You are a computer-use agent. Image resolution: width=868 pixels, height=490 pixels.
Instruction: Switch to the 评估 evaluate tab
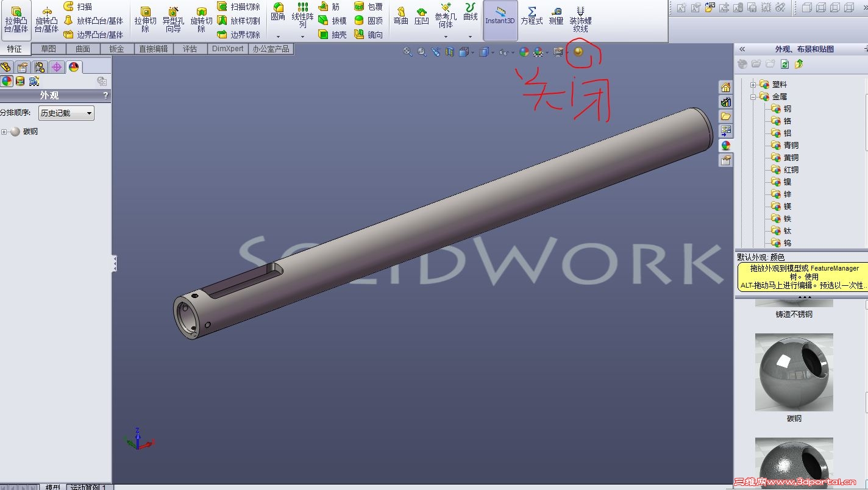190,49
